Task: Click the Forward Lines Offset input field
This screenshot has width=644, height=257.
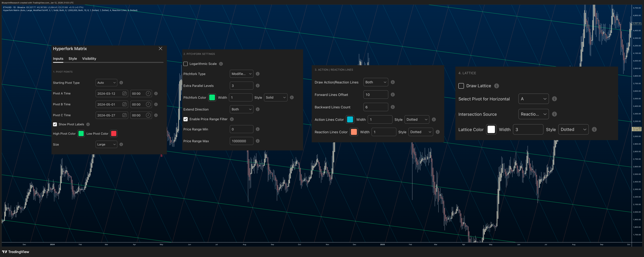Action: [376, 95]
